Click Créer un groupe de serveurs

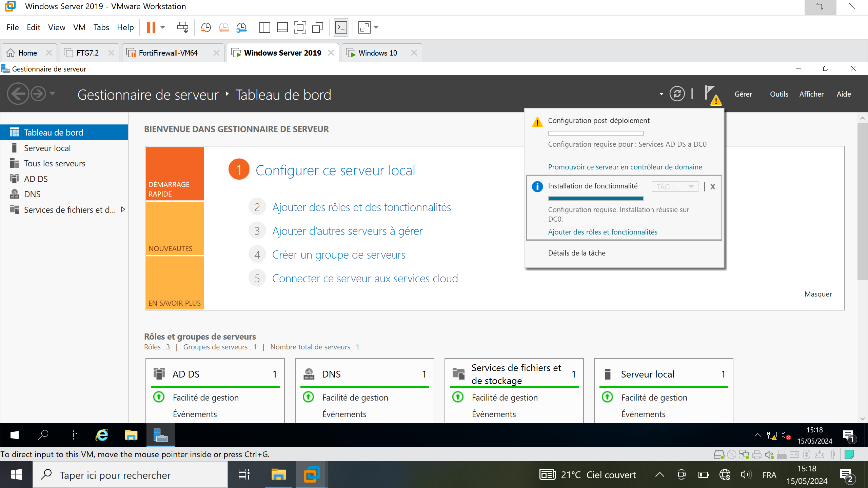point(339,255)
